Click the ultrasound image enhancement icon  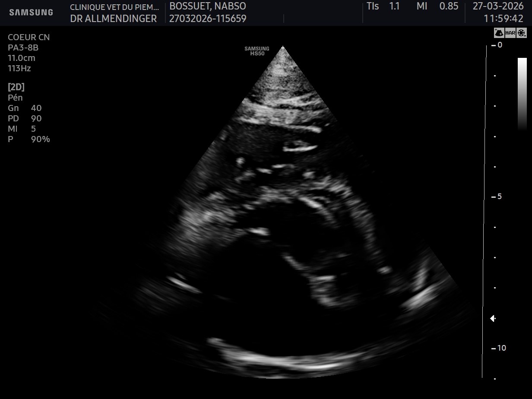pos(499,33)
